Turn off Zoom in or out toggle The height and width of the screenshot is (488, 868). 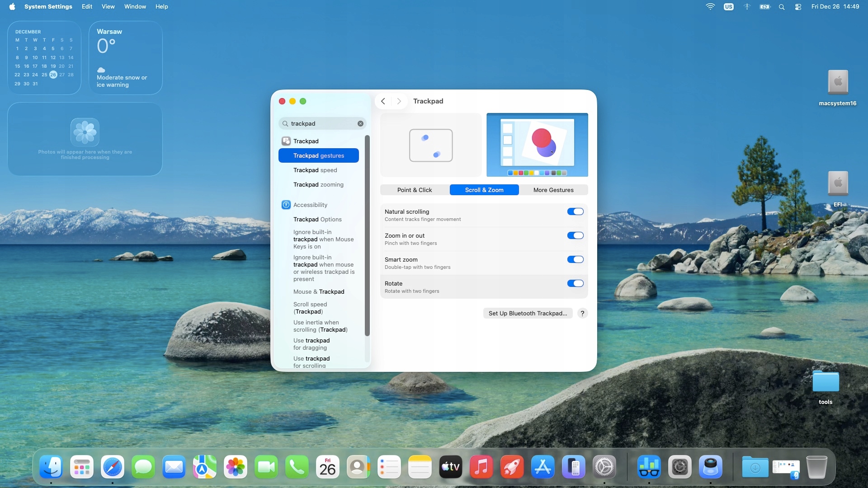pos(575,235)
